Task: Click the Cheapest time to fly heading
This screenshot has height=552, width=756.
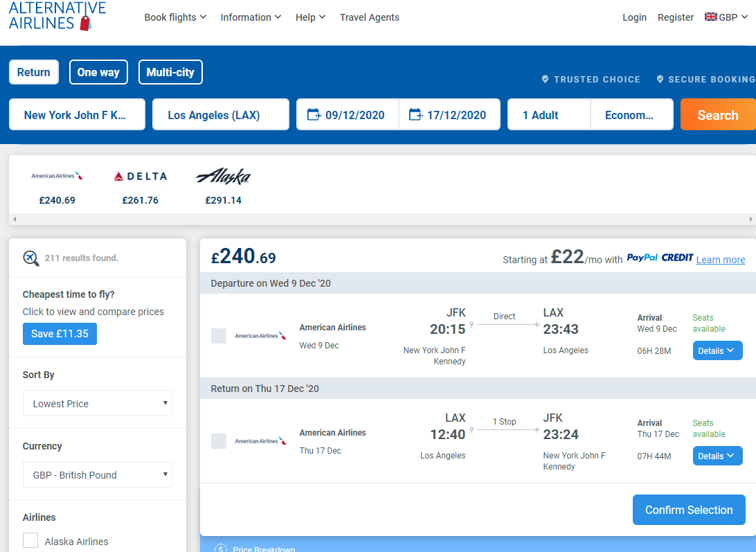Action: point(69,294)
